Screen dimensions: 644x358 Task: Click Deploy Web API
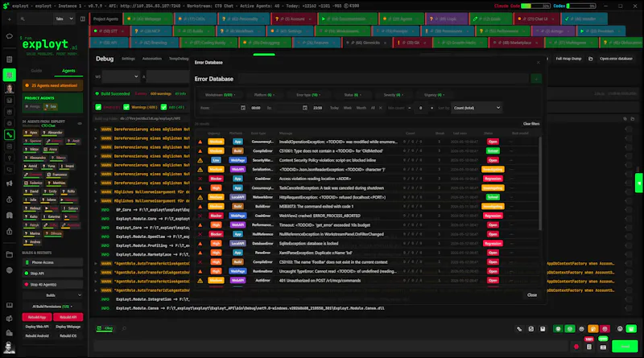coord(37,327)
